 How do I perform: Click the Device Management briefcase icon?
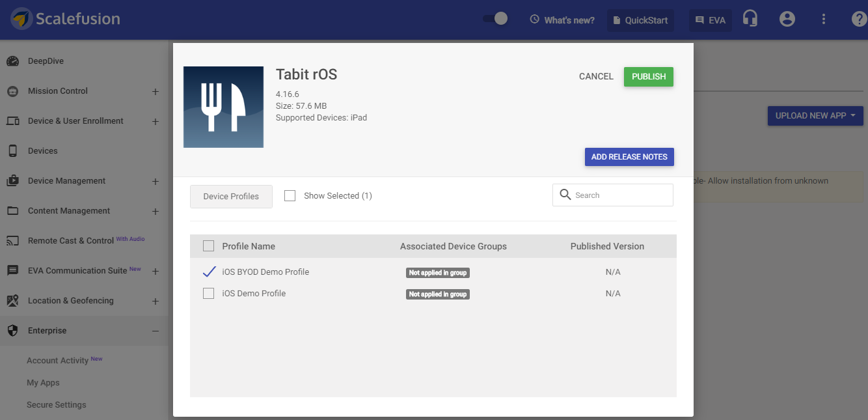(x=13, y=181)
